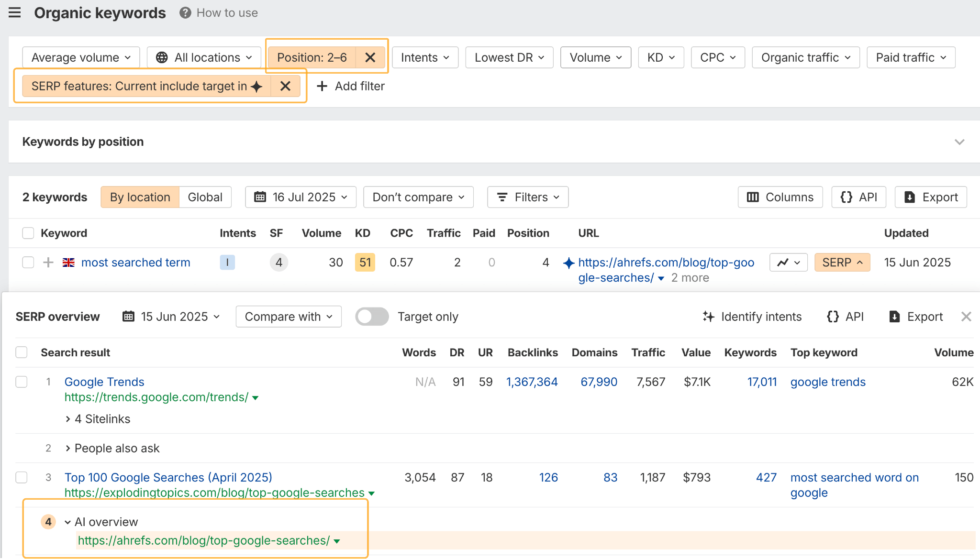Click the Columns button

[780, 197]
